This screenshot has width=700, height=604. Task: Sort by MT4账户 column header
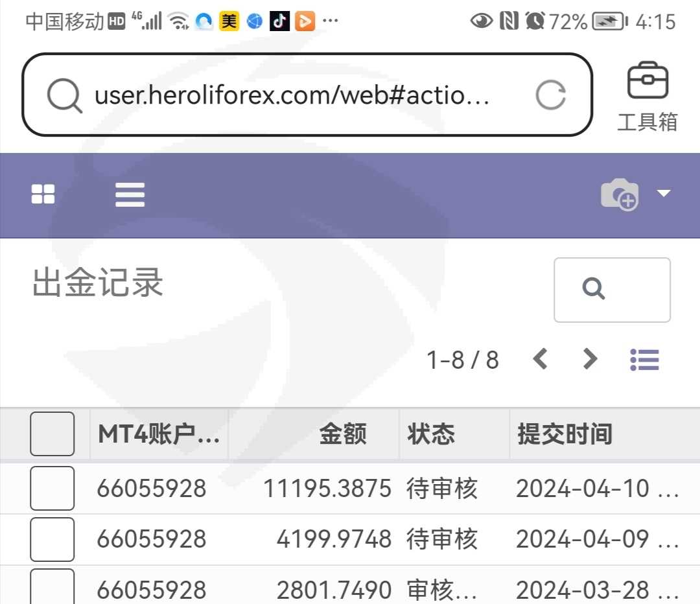(x=159, y=434)
